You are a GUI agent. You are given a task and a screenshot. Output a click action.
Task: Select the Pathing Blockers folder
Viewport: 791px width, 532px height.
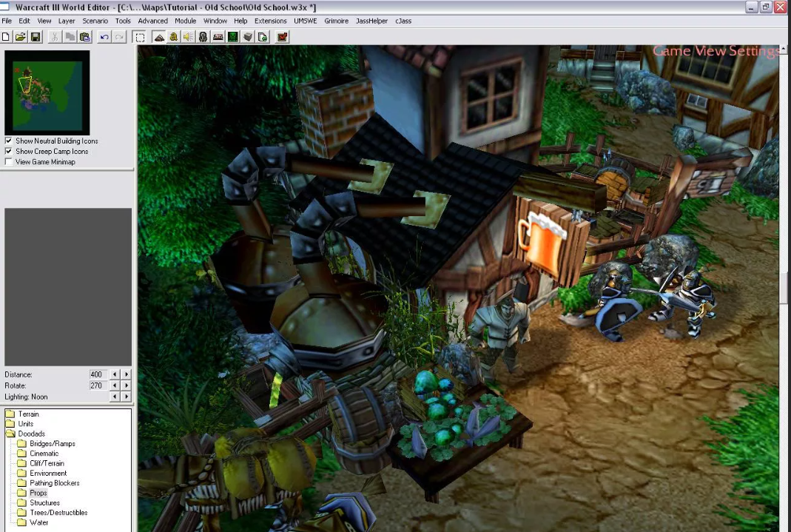[x=55, y=482]
